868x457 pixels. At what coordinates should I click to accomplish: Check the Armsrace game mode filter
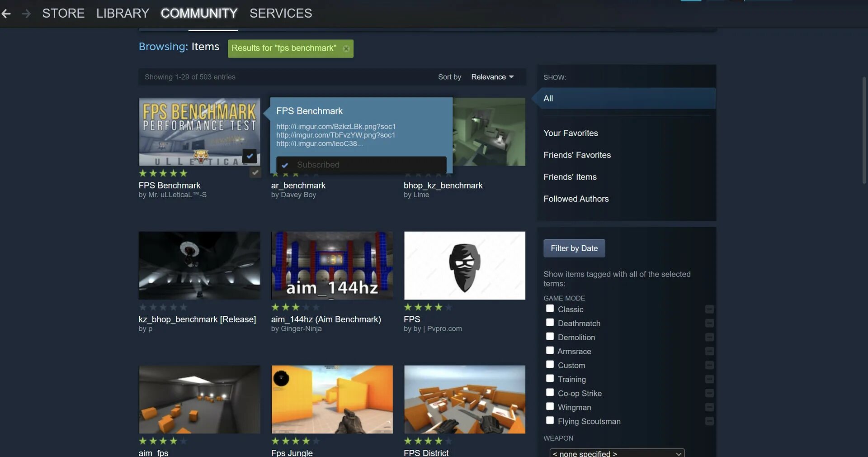(x=550, y=350)
